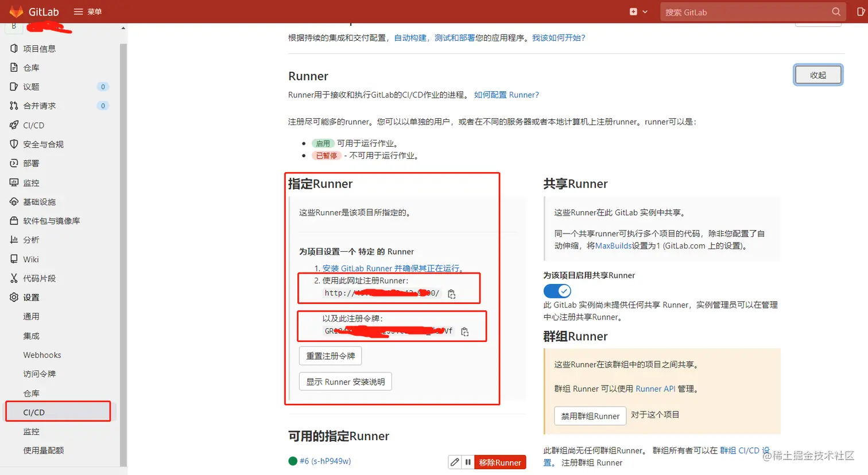
Task: Open 项目信息 in the sidebar
Action: (39, 49)
